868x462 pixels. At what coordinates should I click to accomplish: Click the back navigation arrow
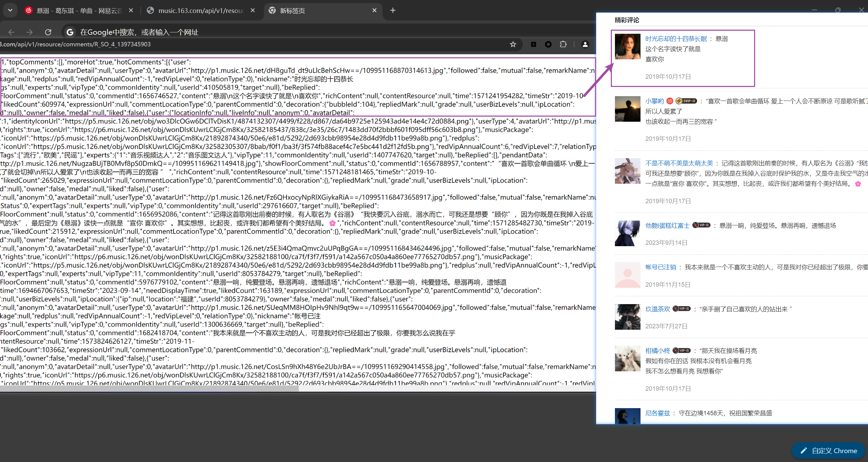(x=11, y=32)
